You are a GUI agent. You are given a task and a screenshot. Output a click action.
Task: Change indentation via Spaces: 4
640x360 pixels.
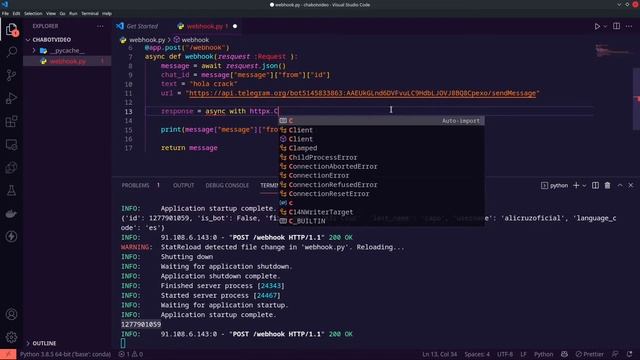(477, 354)
